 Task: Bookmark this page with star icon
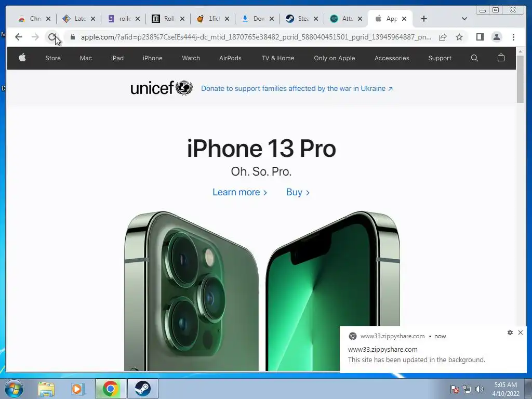[x=459, y=37]
